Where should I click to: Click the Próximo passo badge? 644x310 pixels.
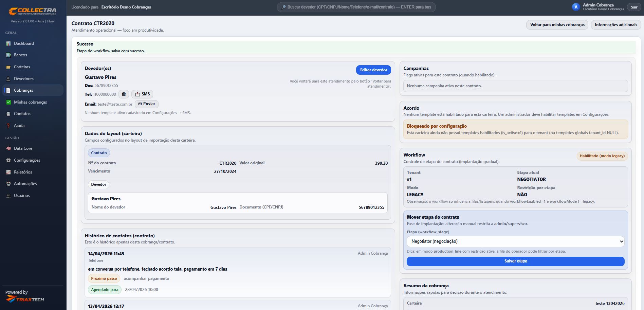click(x=104, y=279)
